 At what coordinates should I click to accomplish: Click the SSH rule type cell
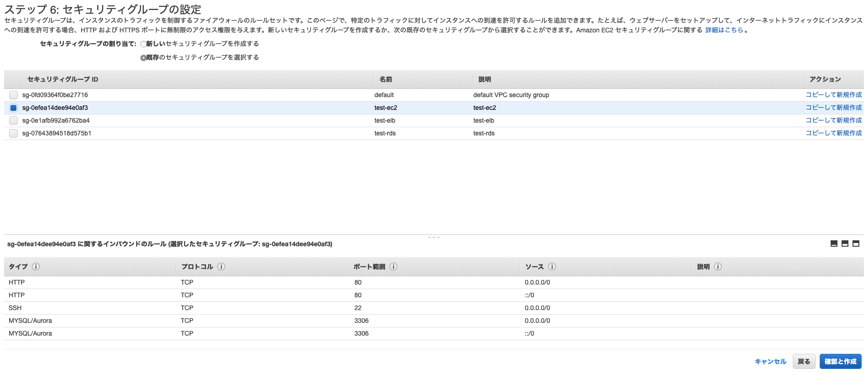(x=15, y=308)
